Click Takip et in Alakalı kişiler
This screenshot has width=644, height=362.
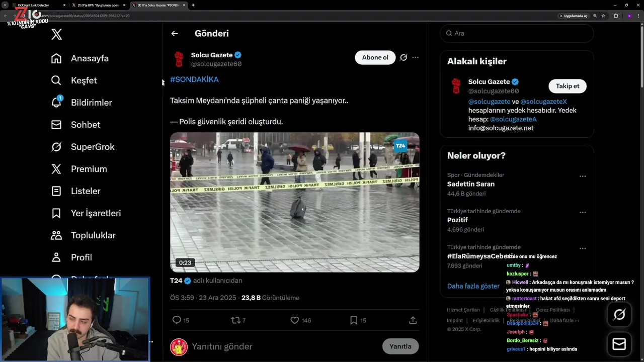pos(568,86)
